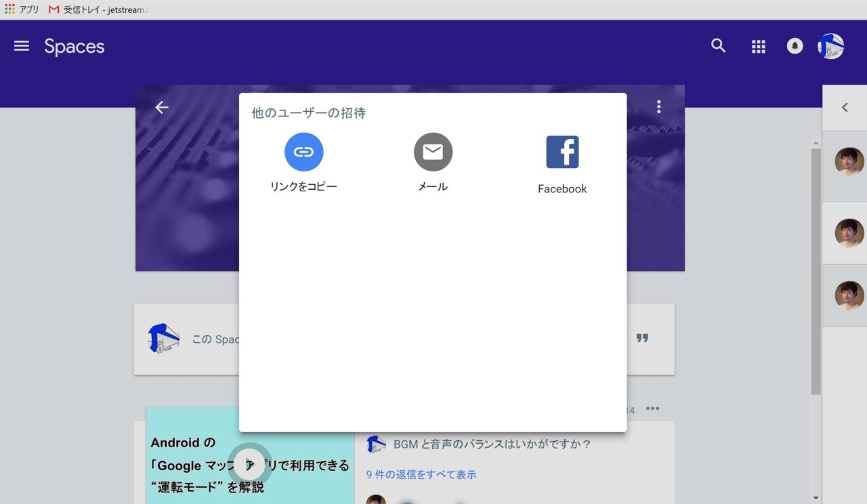867x504 pixels.
Task: Choose the mail envelope icon
Action: tap(433, 152)
